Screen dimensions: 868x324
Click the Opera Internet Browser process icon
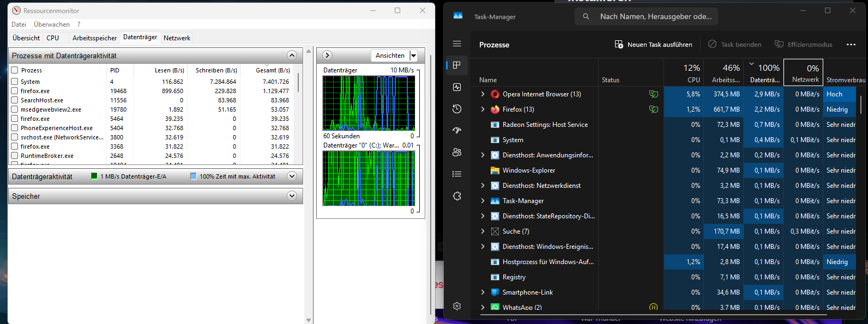coord(495,94)
